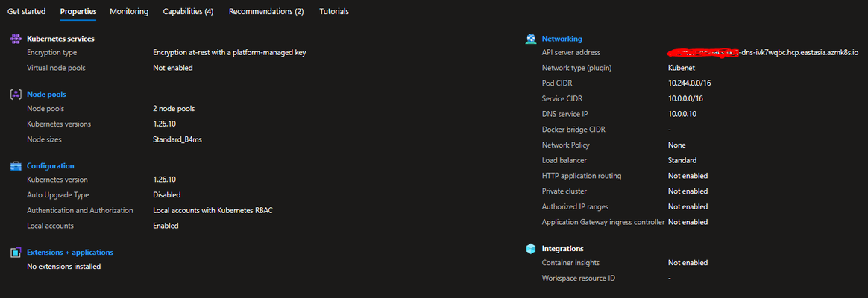Screen dimensions: 868x298
Task: Click the Standard_B4ms node size value
Action: 177,139
